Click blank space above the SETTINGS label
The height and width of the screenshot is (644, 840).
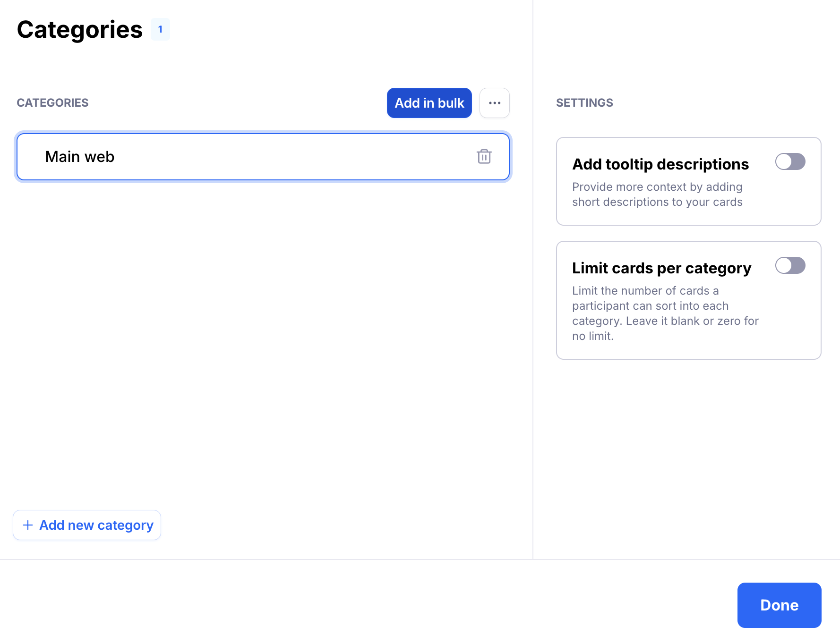coord(685,47)
